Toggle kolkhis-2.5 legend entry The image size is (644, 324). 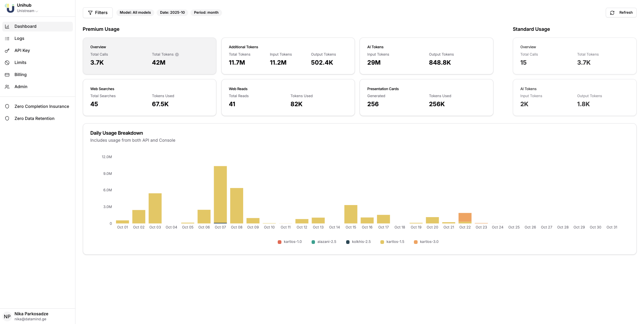[x=358, y=242]
